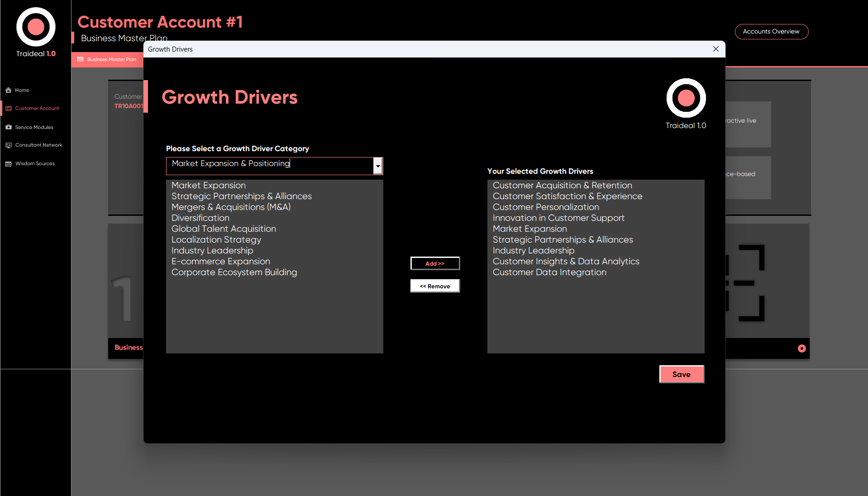Viewport: 868px width, 496px height.
Task: Click the Traideal logo in the dialog
Action: (x=686, y=98)
